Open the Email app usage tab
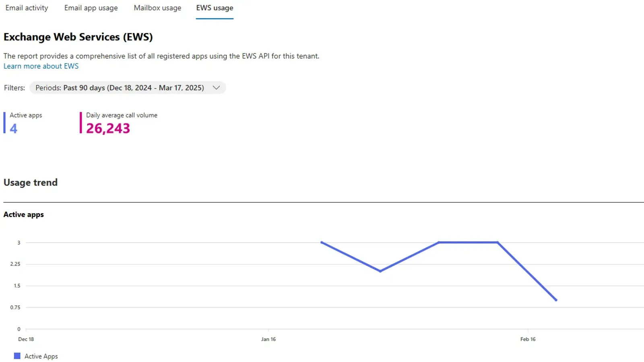The image size is (644, 362). (91, 8)
